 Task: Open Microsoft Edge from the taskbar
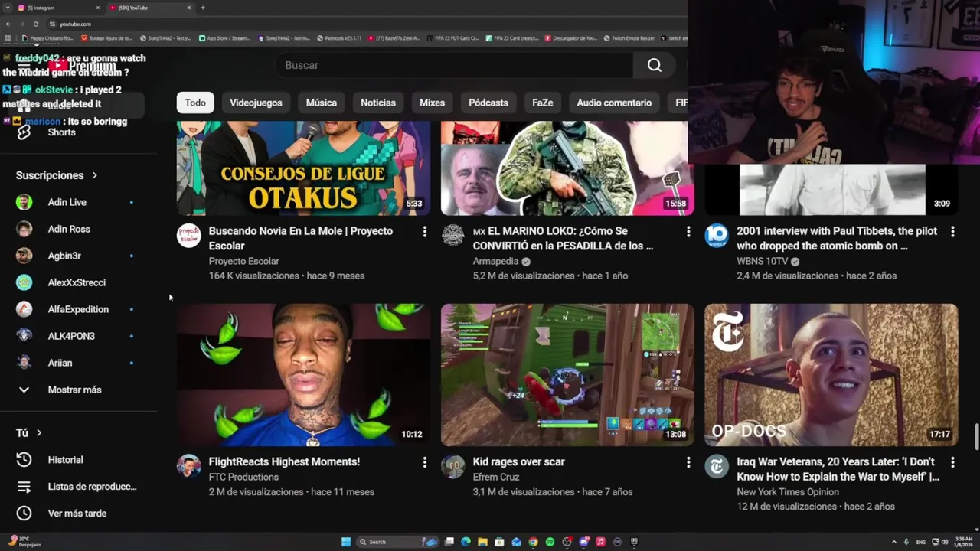465,542
